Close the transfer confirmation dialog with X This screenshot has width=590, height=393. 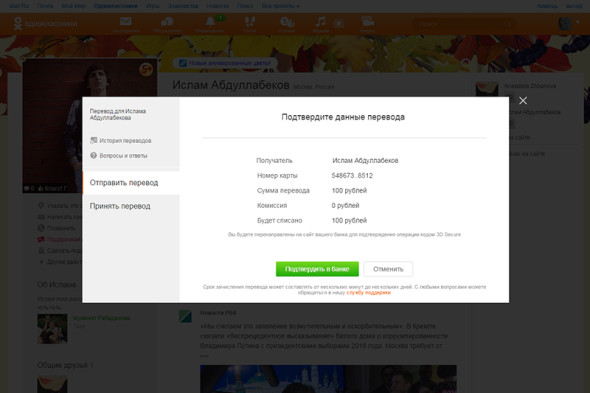coord(523,101)
